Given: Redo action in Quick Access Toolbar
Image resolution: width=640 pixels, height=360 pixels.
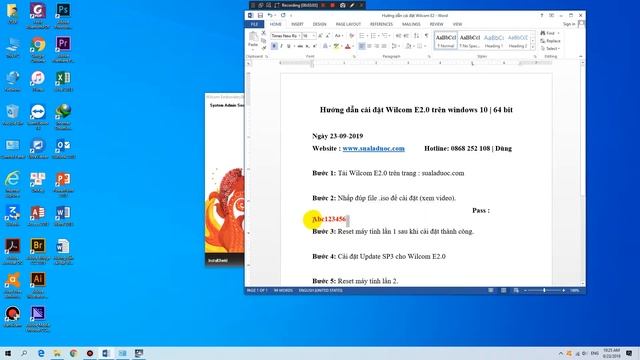Looking at the screenshot, I should tap(283, 16).
